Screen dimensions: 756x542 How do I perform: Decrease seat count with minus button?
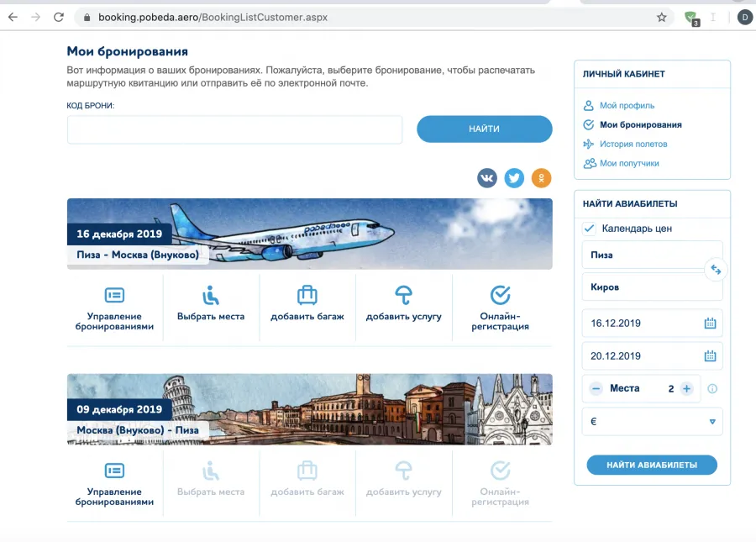click(596, 388)
